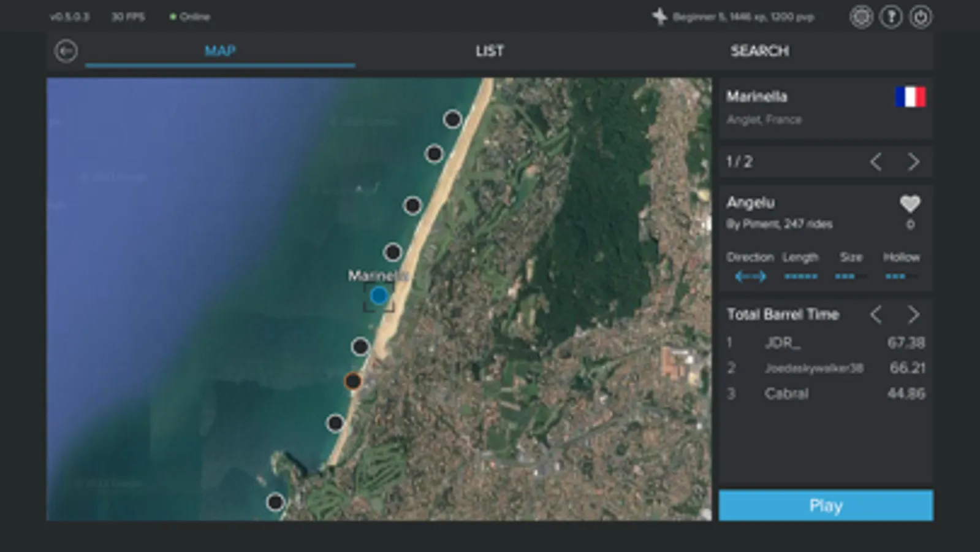Click the Hollow rating bar
The image size is (980, 552).
(x=901, y=277)
